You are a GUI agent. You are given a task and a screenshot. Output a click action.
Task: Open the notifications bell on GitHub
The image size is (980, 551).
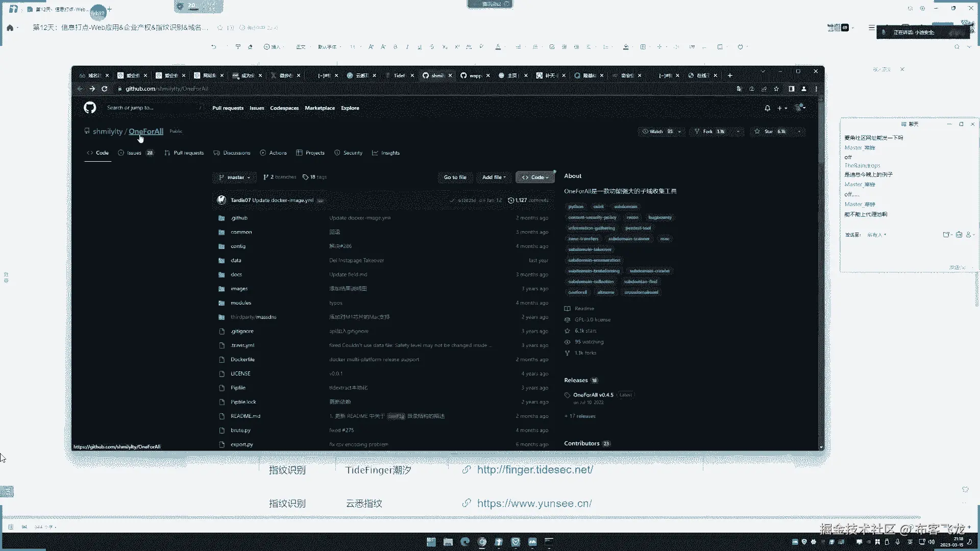(767, 108)
